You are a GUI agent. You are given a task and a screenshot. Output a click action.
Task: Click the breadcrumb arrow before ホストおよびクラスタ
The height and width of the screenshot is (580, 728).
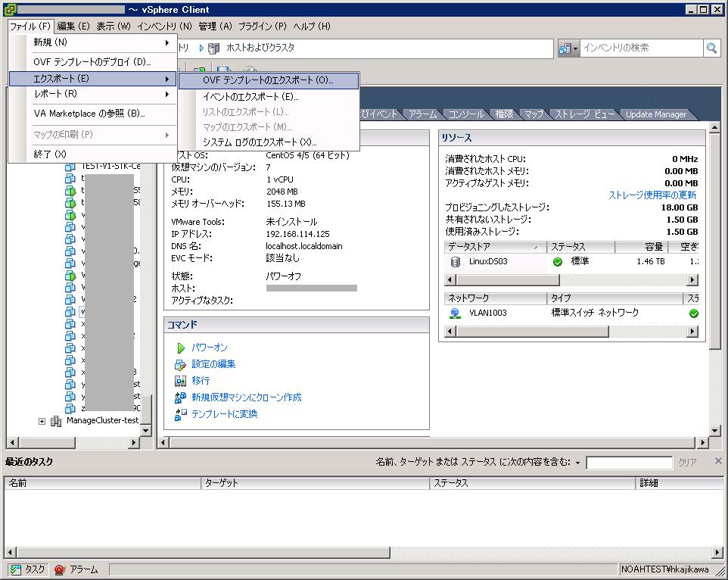point(201,48)
